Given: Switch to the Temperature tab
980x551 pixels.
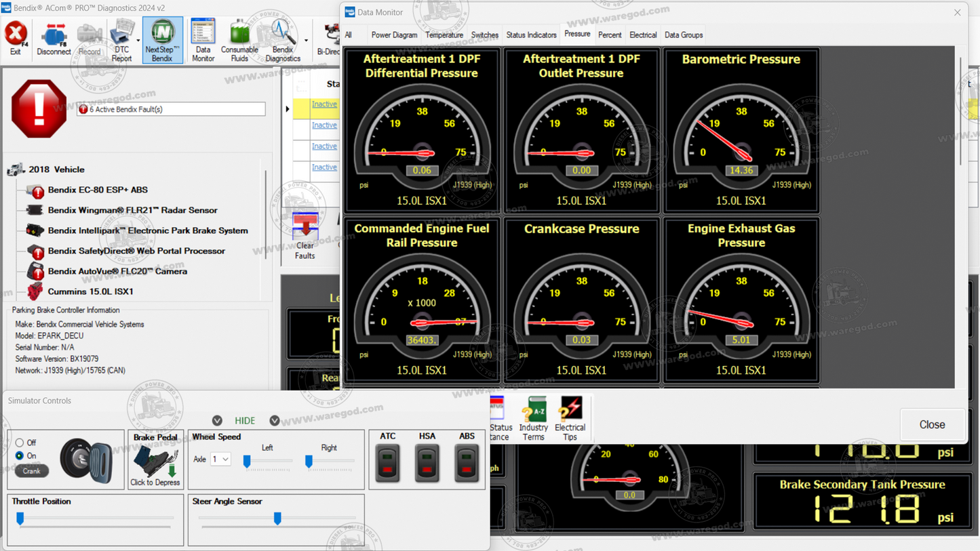Looking at the screenshot, I should tap(444, 35).
